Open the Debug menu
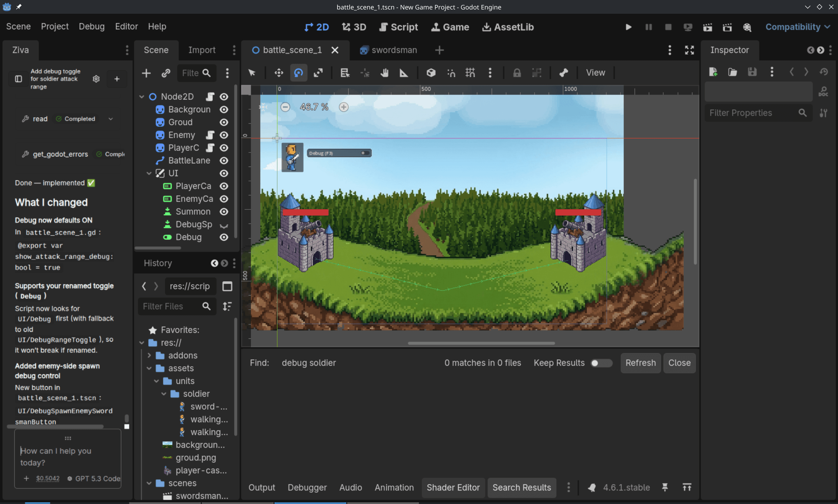Viewport: 838px width, 504px height. pyautogui.click(x=92, y=27)
